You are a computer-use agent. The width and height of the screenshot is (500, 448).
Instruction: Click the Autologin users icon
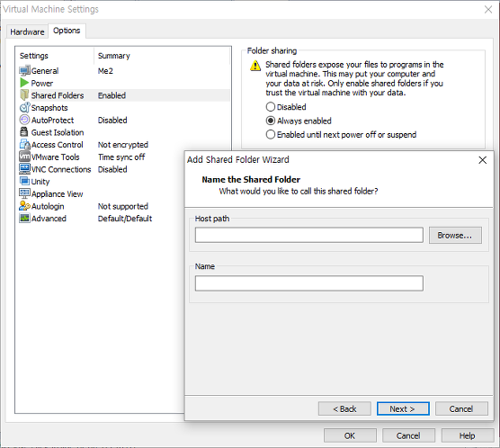click(x=24, y=206)
